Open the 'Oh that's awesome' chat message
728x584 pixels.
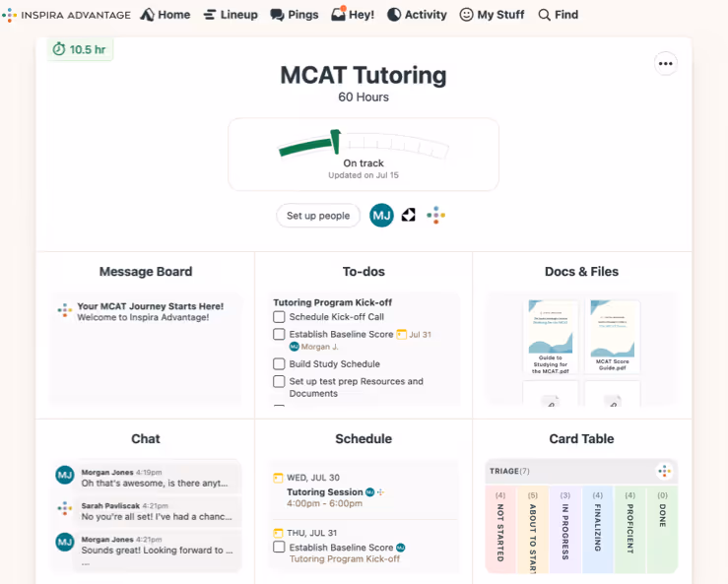tap(155, 484)
